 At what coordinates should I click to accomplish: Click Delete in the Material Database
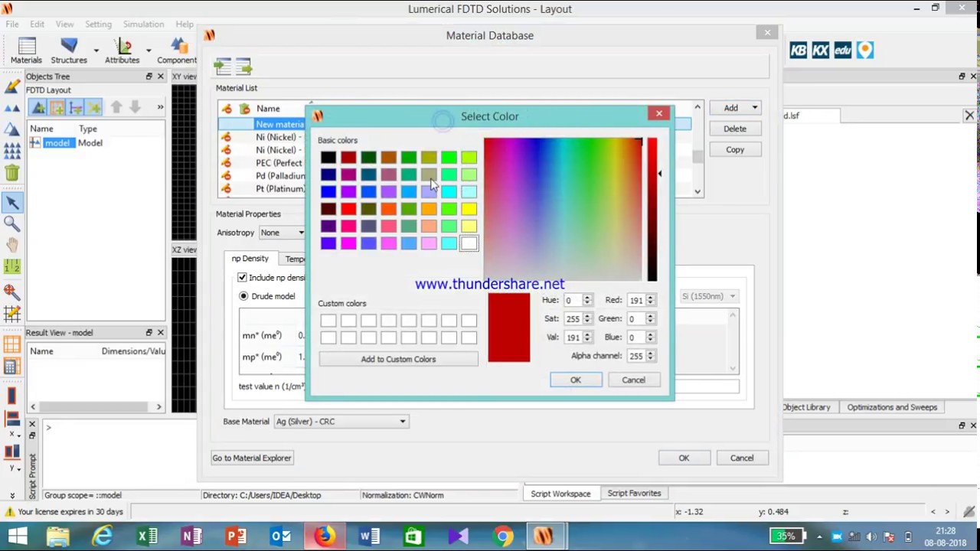tap(735, 129)
